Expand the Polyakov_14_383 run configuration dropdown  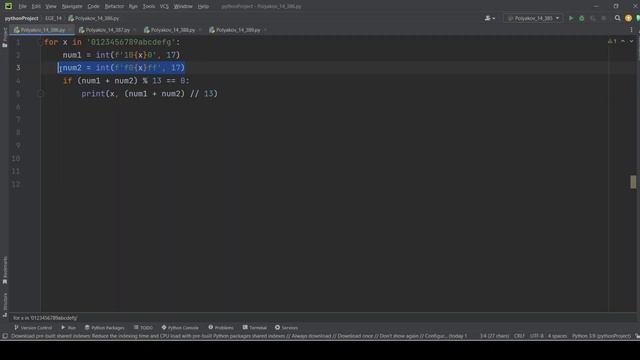pos(533,18)
